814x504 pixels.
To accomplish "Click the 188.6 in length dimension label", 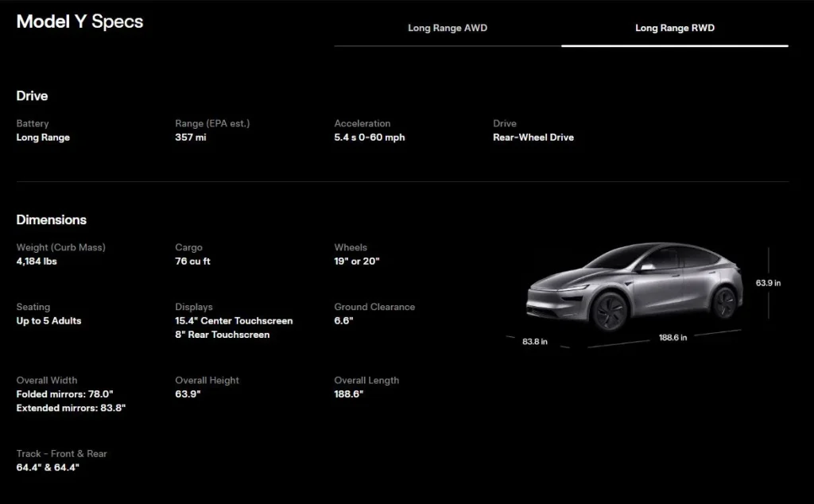I will (673, 337).
